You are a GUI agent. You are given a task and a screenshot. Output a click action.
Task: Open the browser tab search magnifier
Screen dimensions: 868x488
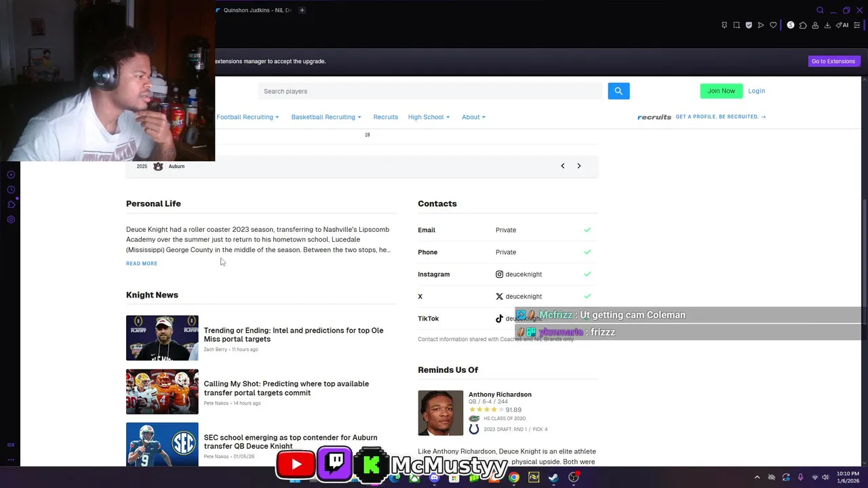[x=820, y=10]
